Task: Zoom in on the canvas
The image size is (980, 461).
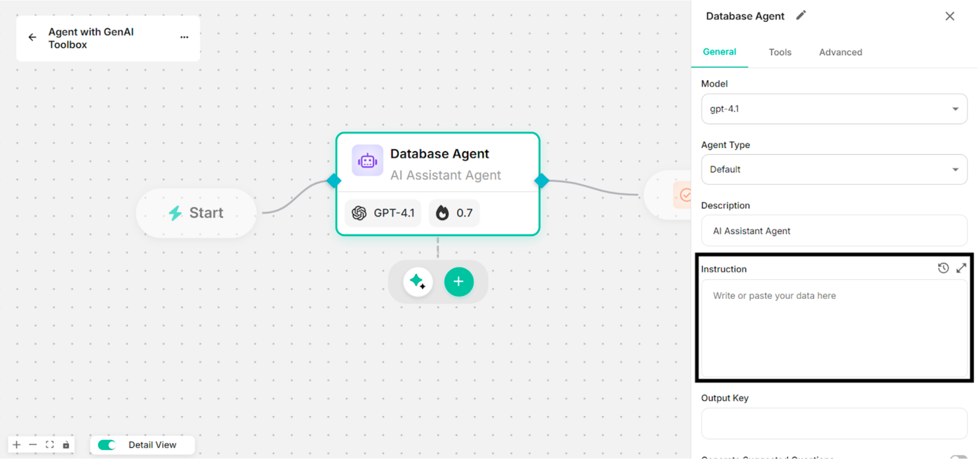Action: (17, 445)
